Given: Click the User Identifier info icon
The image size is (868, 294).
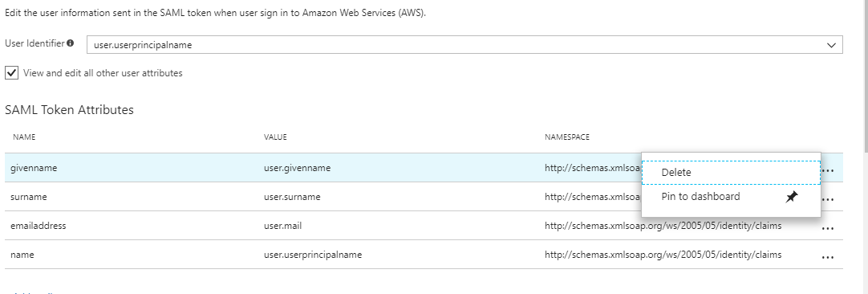Looking at the screenshot, I should pyautogui.click(x=71, y=43).
